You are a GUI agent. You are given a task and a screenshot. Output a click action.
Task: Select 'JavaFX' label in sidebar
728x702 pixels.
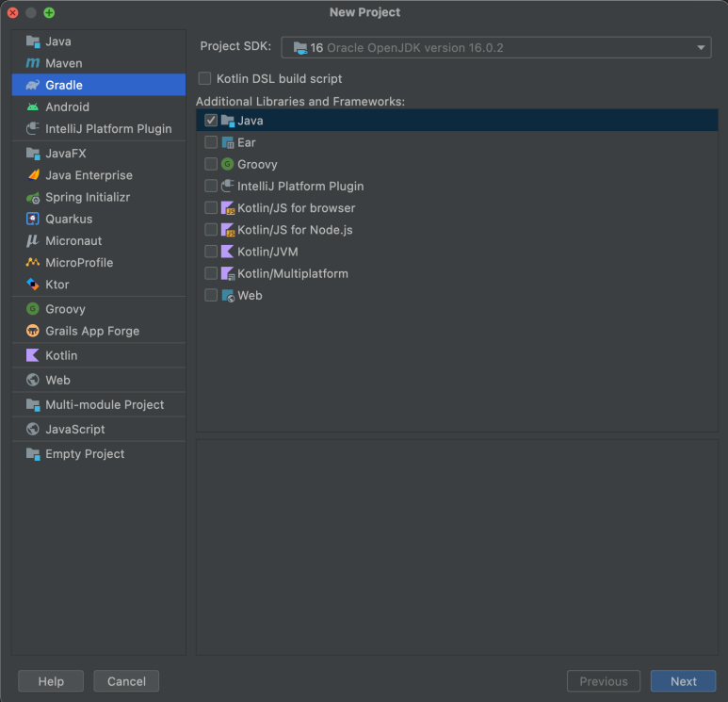(66, 154)
